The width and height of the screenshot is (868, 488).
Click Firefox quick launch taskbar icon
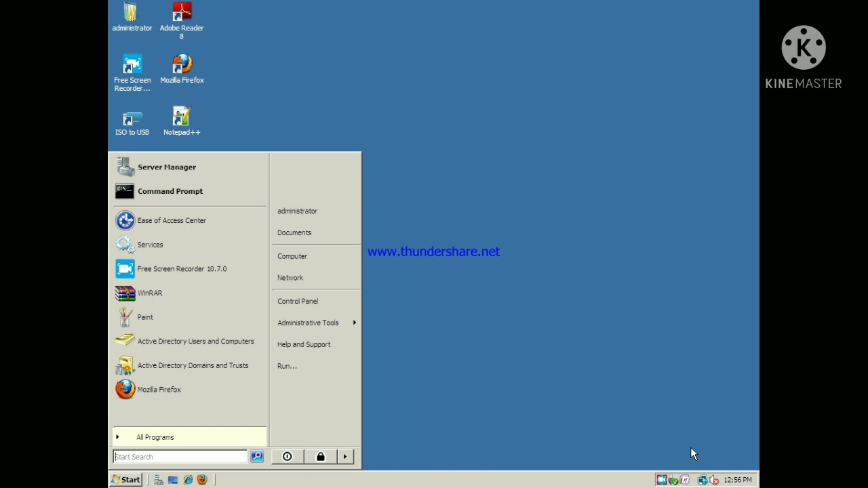pyautogui.click(x=202, y=480)
